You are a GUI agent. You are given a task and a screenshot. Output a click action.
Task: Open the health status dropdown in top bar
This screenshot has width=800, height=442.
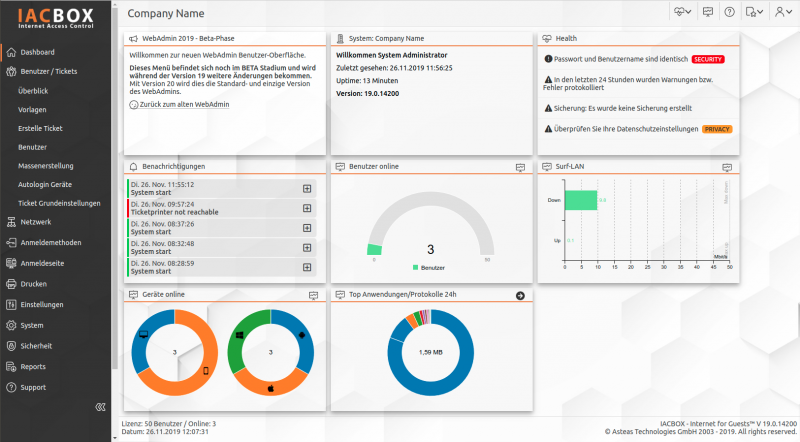[x=686, y=11]
